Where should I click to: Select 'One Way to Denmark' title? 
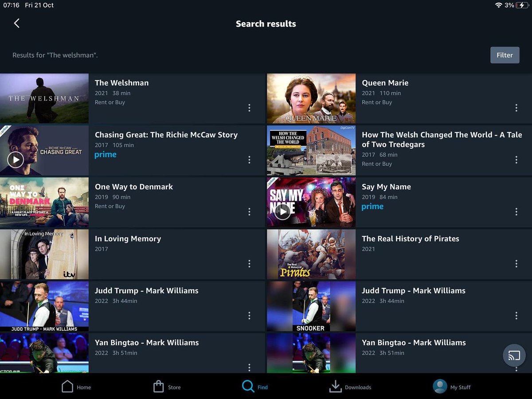tap(134, 187)
